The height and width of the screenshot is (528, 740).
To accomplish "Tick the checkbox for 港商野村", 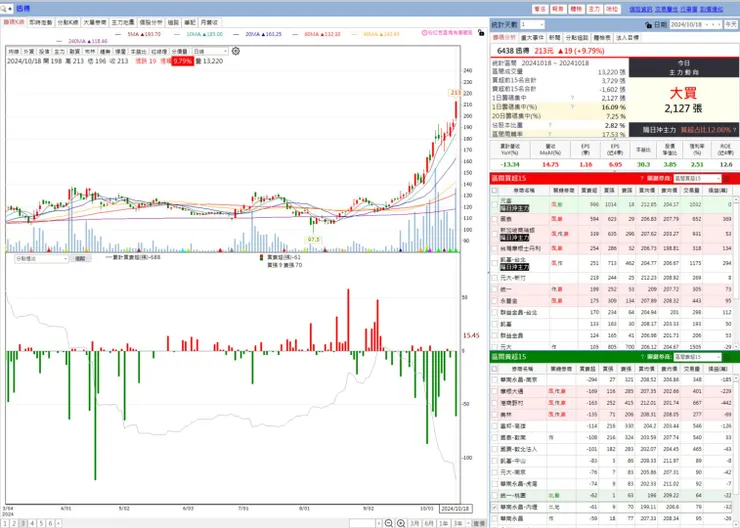I will point(495,403).
